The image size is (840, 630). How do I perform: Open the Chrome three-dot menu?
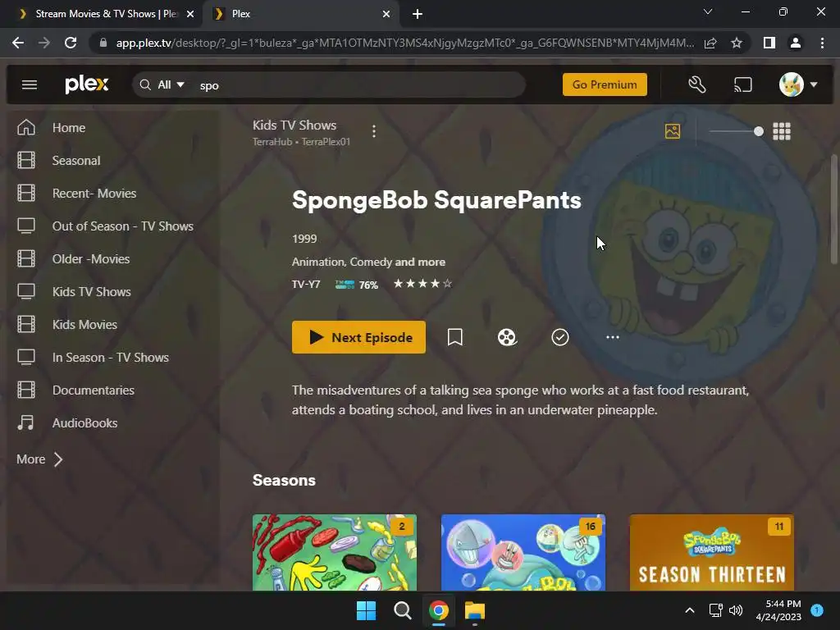(x=822, y=43)
